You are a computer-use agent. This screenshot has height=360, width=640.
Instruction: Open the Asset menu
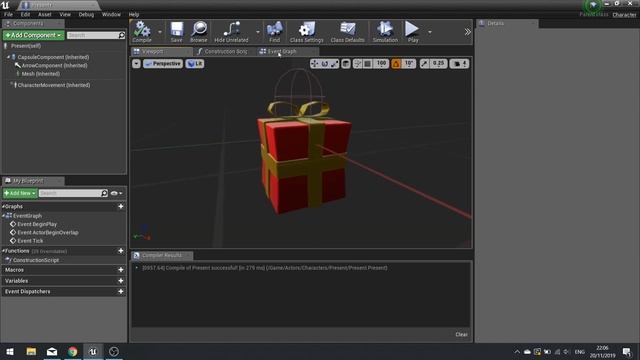45,14
